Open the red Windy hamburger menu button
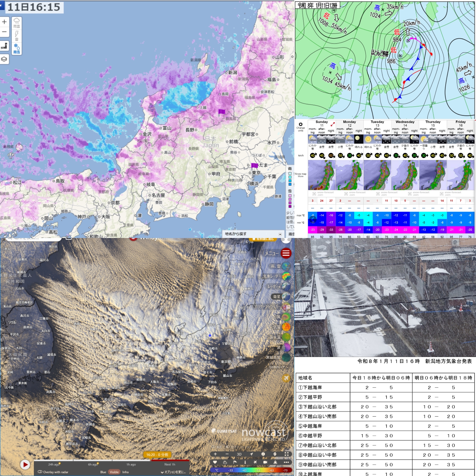Viewport: 476px width, 476px height. (286, 253)
